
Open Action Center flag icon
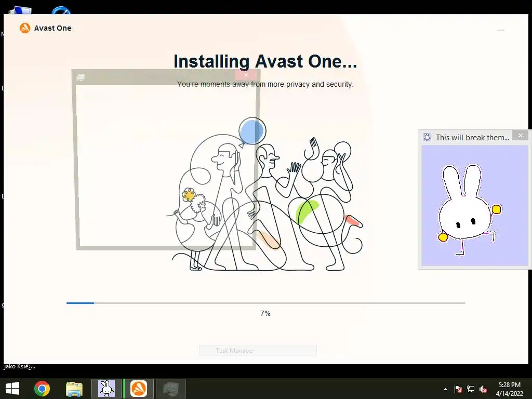pos(458,389)
